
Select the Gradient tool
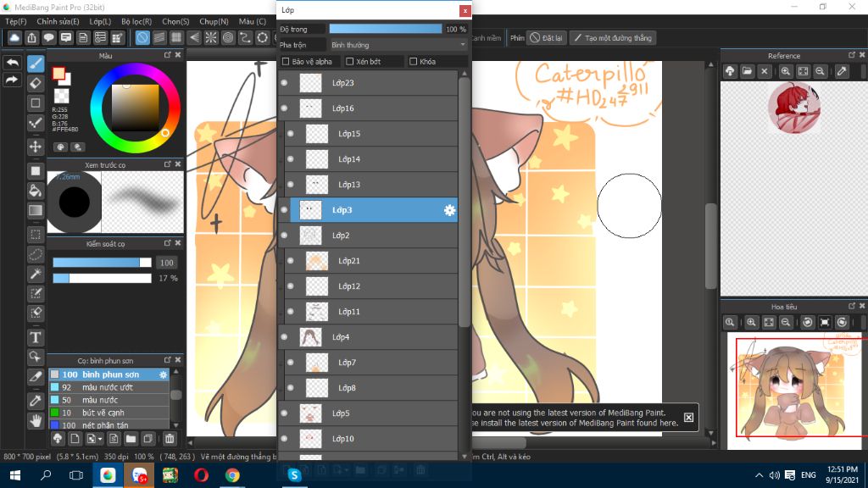(x=36, y=210)
